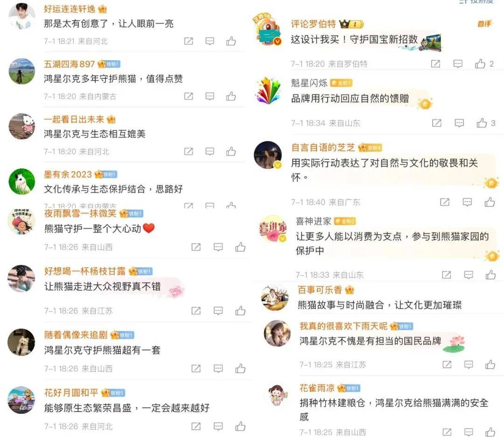View 魁星闪烁's colorful star avatar
Image resolution: width=504 pixels, height=439 pixels.
tap(268, 91)
